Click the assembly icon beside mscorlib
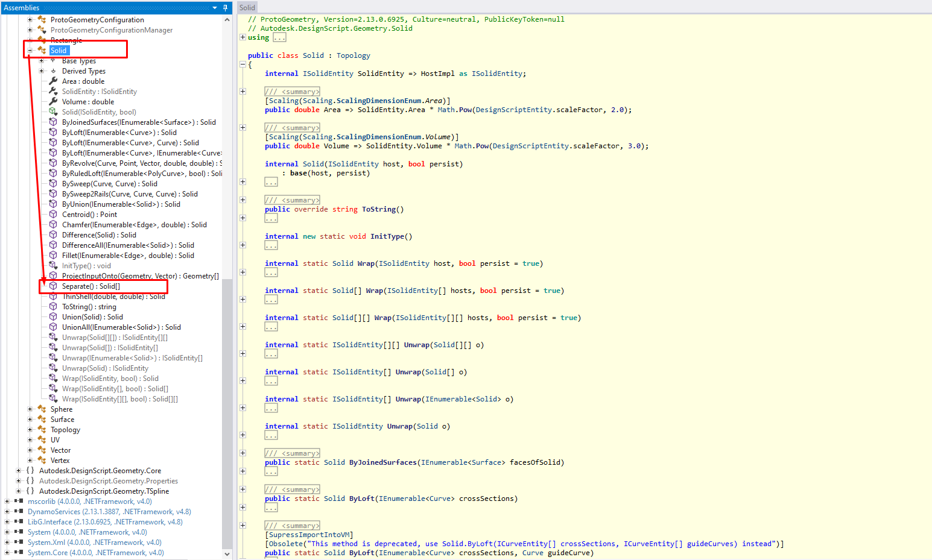932x560 pixels. click(19, 502)
